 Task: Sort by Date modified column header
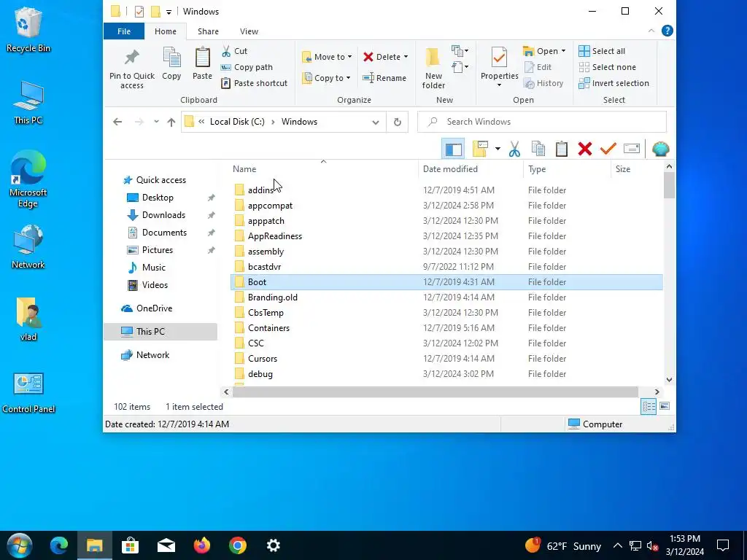click(x=471, y=169)
